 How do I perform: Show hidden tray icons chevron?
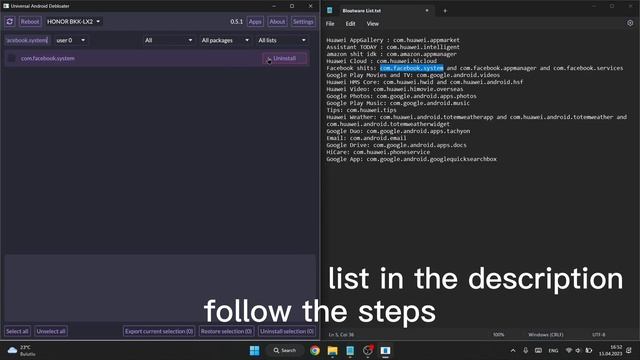point(513,351)
